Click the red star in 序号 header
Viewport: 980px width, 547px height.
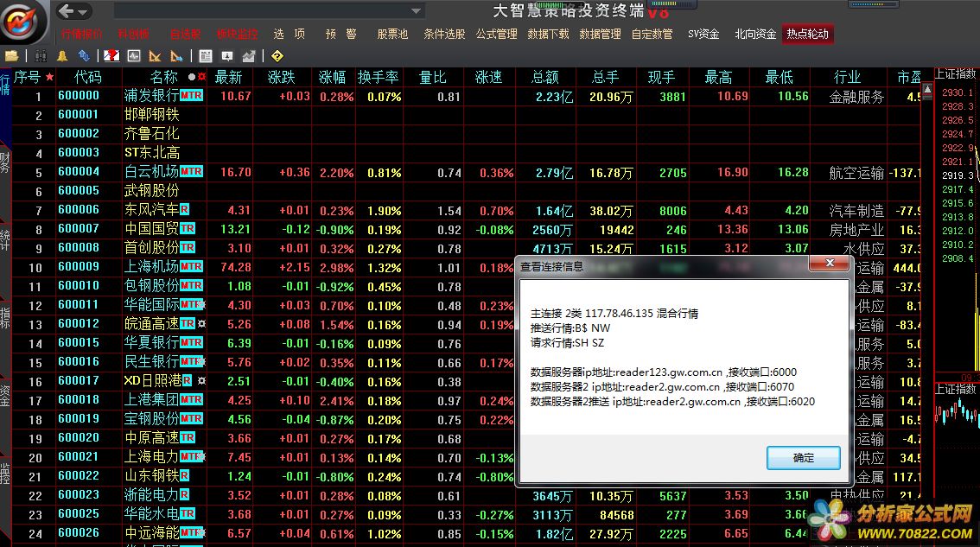pyautogui.click(x=49, y=77)
